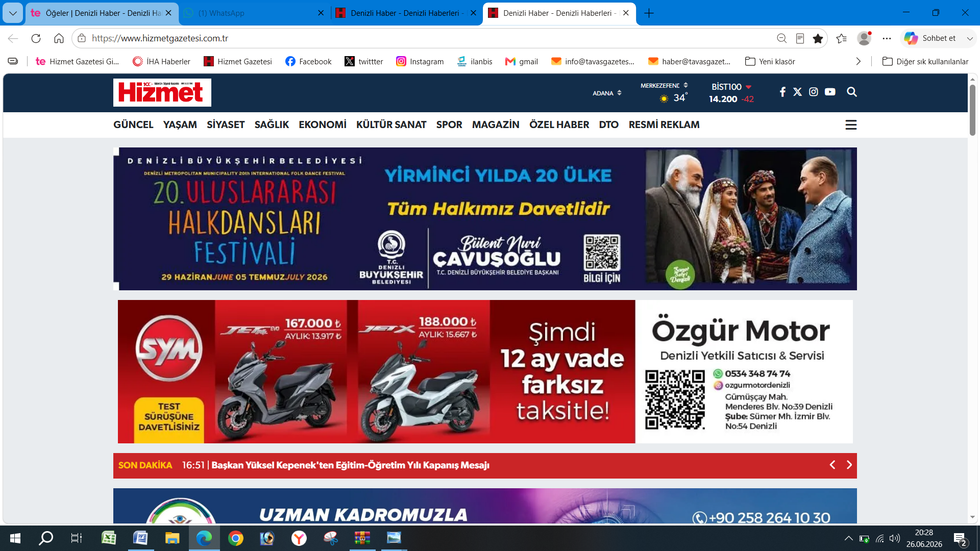
Task: Open the Windows Start menu
Action: [15, 538]
